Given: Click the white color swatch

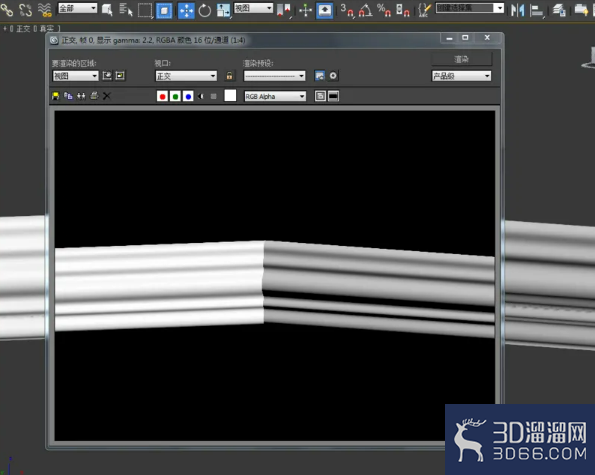Looking at the screenshot, I should tap(230, 96).
